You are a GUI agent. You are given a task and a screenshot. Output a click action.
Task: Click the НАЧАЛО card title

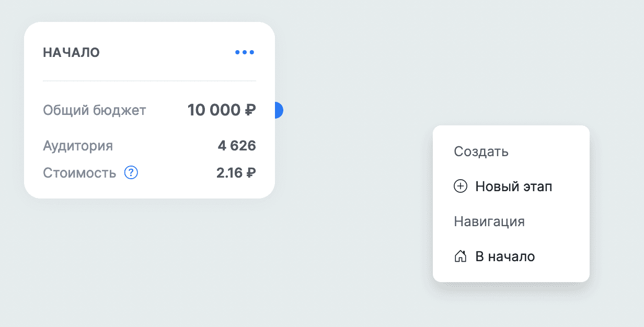click(x=71, y=52)
